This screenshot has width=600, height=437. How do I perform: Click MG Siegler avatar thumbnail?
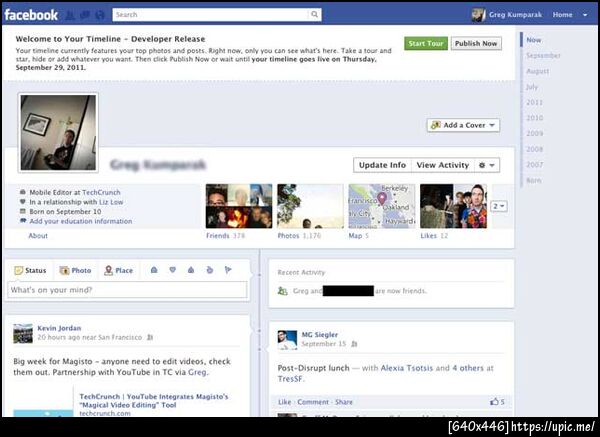tap(287, 340)
